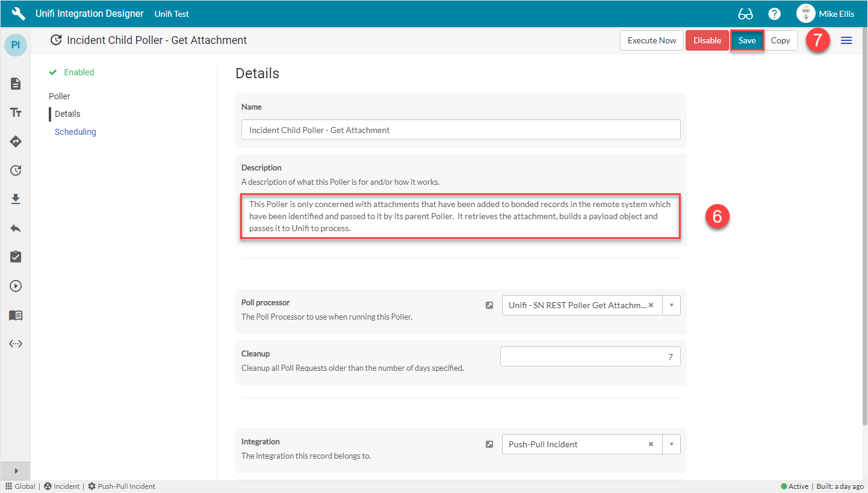
Task: Click the Pollers clock icon in sidebar
Action: point(15,170)
